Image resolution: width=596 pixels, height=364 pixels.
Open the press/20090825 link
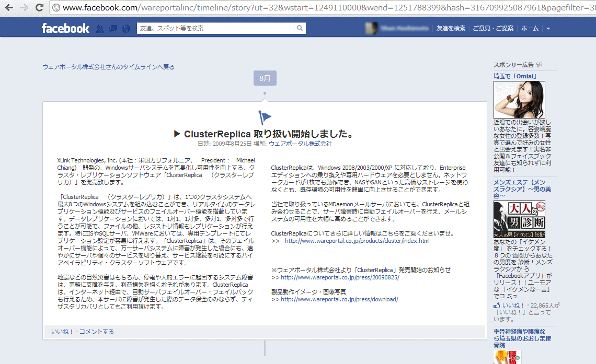[340, 277]
